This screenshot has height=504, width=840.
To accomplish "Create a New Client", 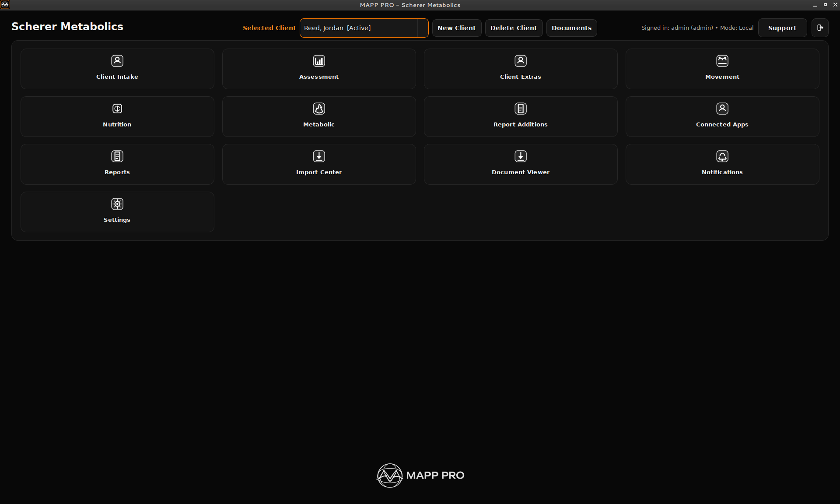I will [x=457, y=28].
